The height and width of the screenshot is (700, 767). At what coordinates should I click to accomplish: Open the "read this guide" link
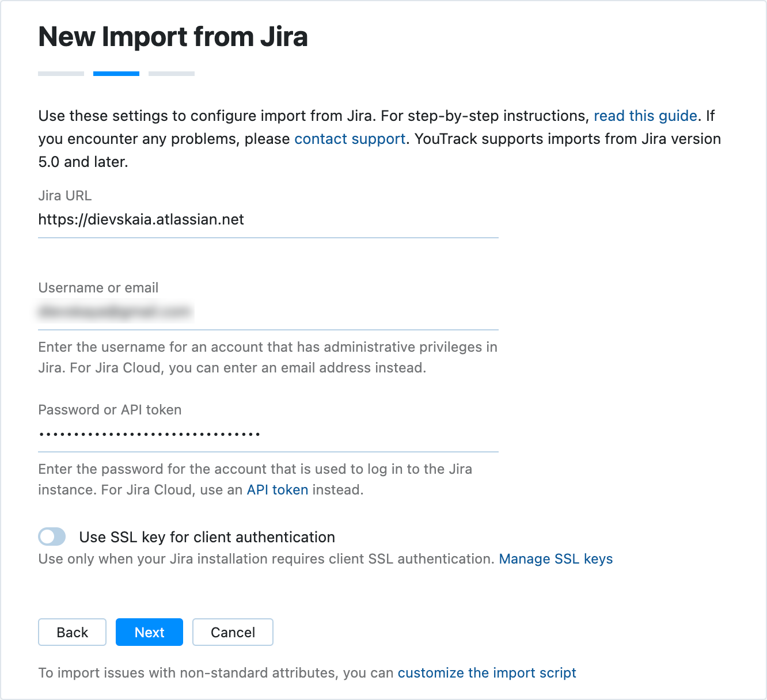(x=645, y=116)
